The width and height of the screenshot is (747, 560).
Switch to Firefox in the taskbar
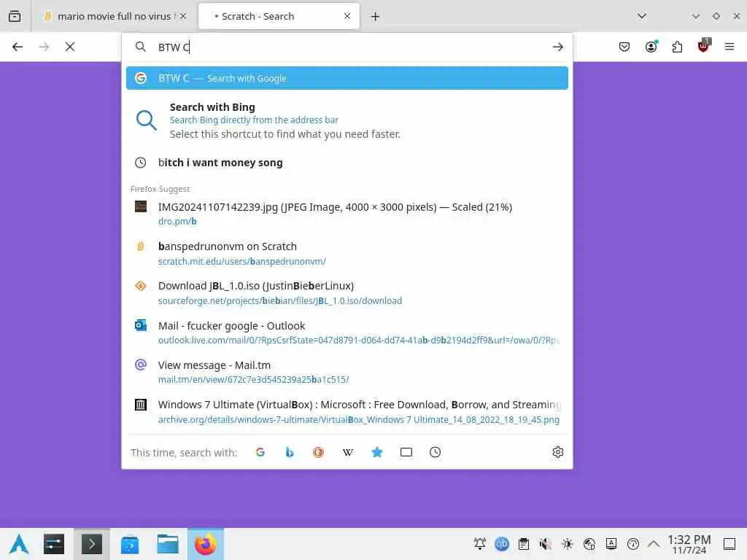click(205, 544)
